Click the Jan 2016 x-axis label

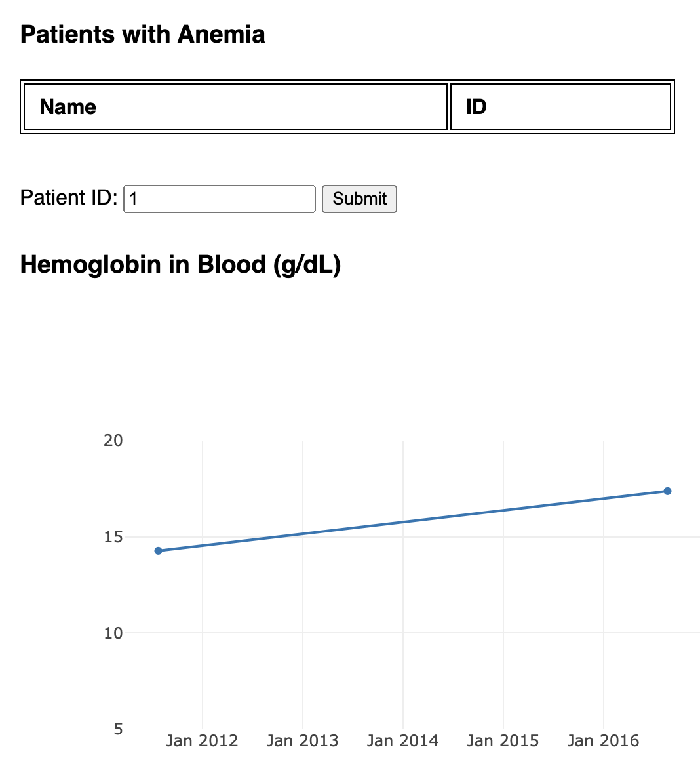tap(603, 741)
